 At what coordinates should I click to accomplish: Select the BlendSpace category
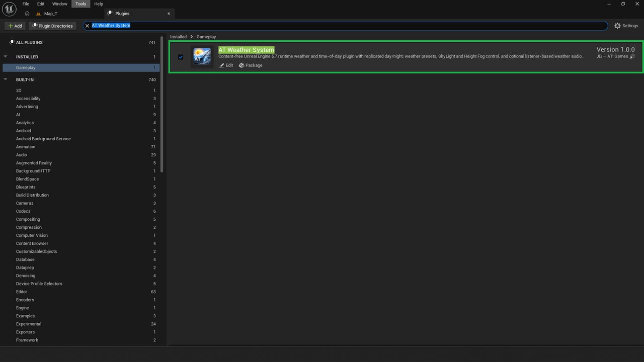point(80,179)
